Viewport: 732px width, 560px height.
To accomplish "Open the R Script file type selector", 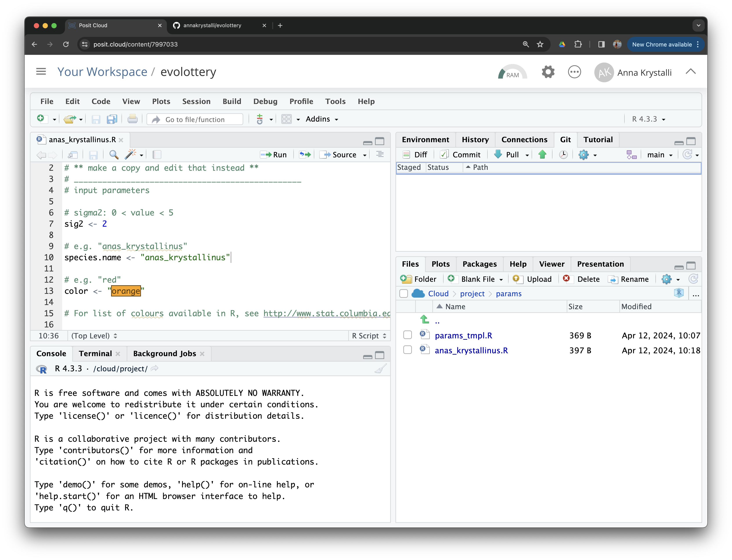I will point(369,336).
